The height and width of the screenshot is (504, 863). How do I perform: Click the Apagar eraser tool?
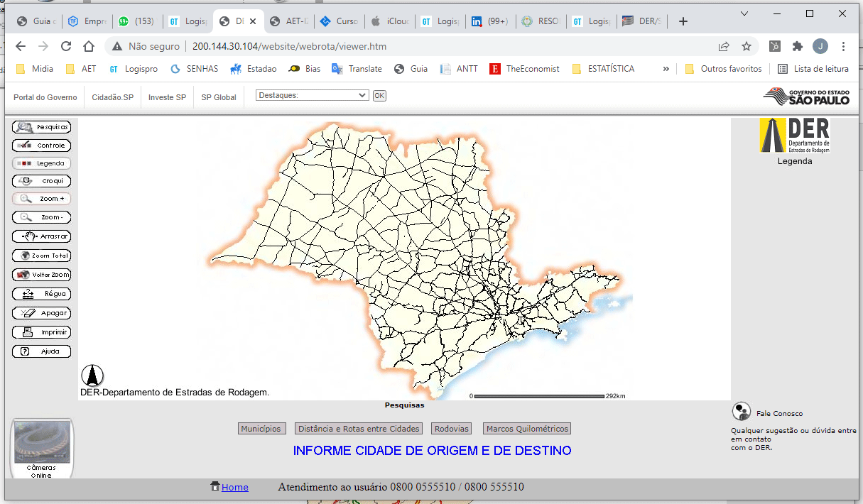coord(41,312)
